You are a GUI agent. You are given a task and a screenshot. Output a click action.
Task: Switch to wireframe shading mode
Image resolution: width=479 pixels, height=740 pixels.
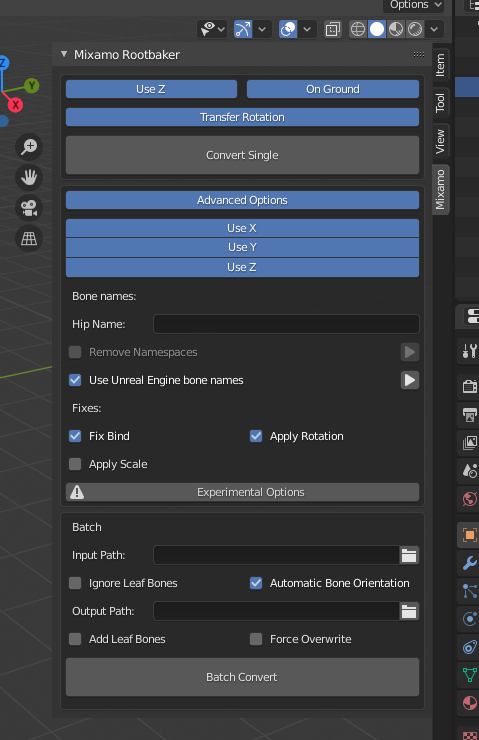[x=358, y=29]
